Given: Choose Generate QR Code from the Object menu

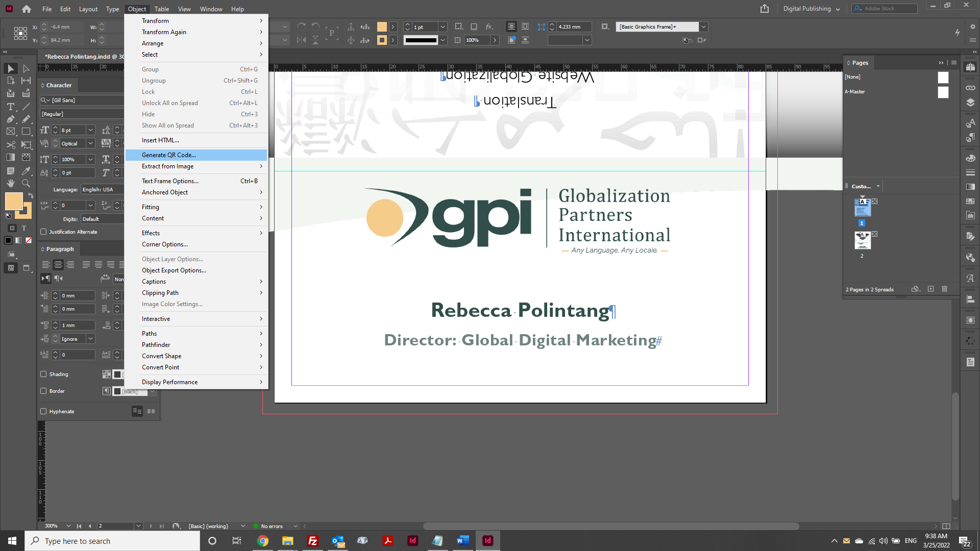Looking at the screenshot, I should (169, 155).
